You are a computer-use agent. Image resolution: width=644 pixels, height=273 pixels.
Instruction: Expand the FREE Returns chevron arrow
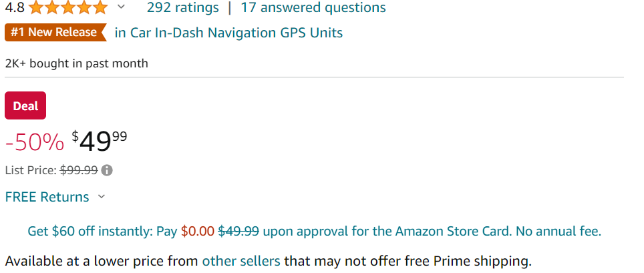point(102,197)
